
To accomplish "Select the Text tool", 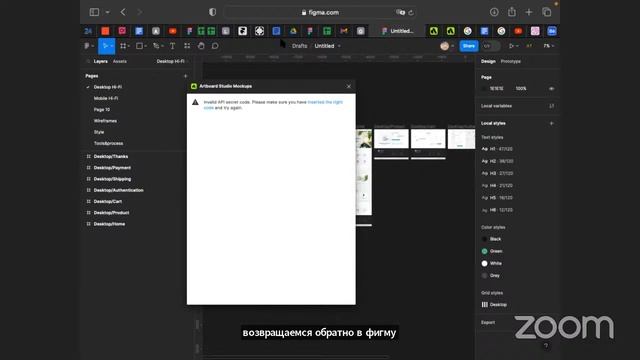I will (x=172, y=46).
